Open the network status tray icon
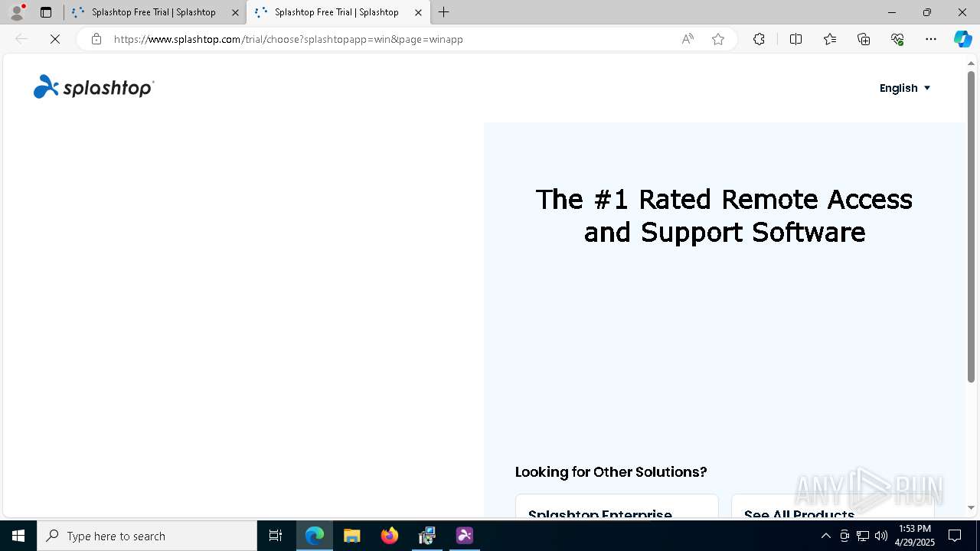This screenshot has width=980, height=551. pyautogui.click(x=863, y=536)
